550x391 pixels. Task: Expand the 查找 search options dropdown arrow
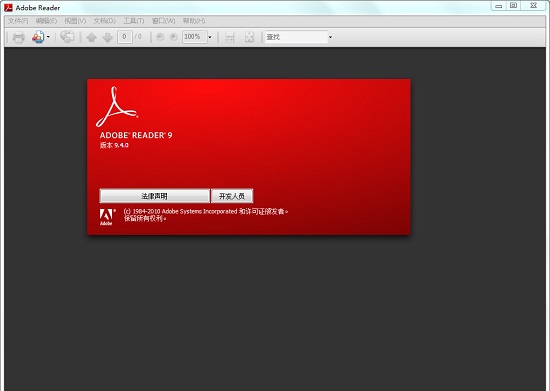click(x=330, y=37)
